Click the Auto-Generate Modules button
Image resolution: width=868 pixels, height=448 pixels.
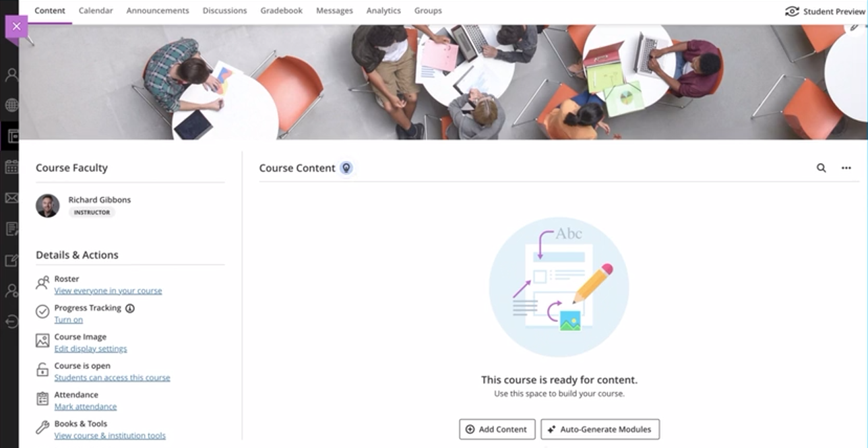point(600,429)
